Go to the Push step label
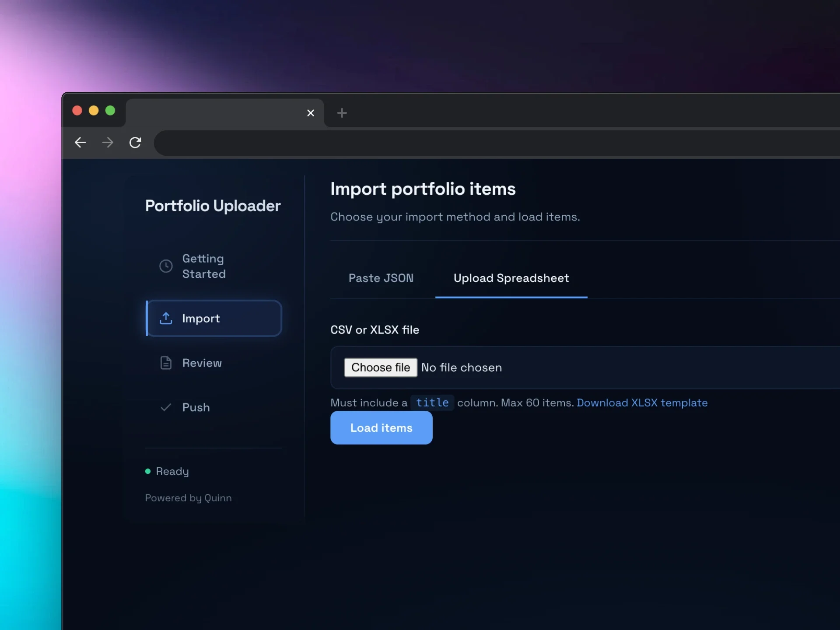 [x=196, y=407]
